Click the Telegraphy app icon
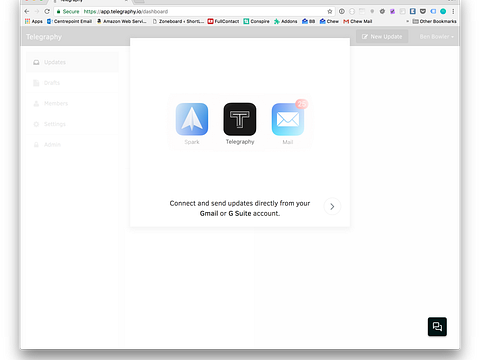Viewport: 480px width, 360px height. click(240, 119)
